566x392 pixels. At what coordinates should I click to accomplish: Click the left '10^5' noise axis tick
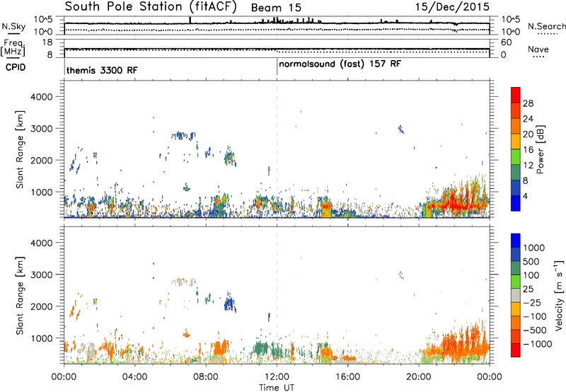pos(43,20)
